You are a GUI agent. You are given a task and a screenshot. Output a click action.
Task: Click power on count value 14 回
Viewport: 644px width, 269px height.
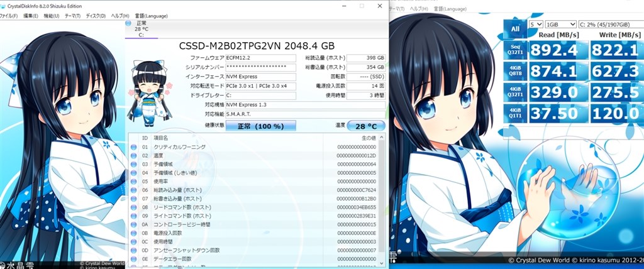pyautogui.click(x=366, y=86)
